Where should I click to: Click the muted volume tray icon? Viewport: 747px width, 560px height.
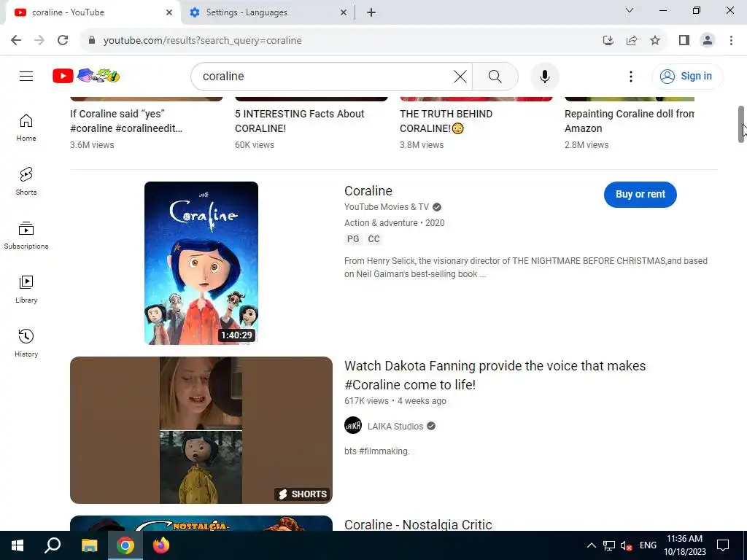(627, 545)
